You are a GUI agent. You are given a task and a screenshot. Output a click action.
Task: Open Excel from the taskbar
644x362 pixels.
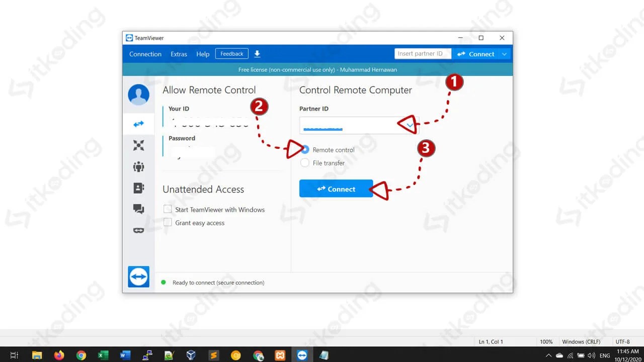tap(103, 355)
